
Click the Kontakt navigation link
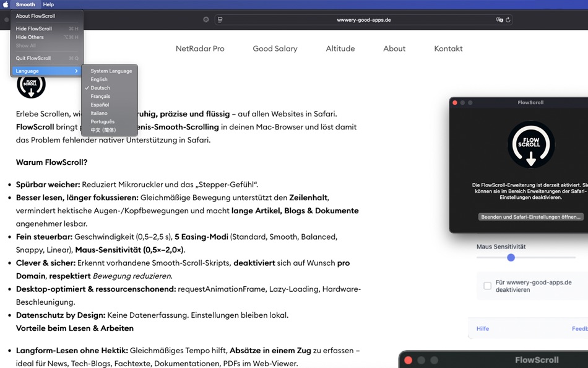[448, 48]
